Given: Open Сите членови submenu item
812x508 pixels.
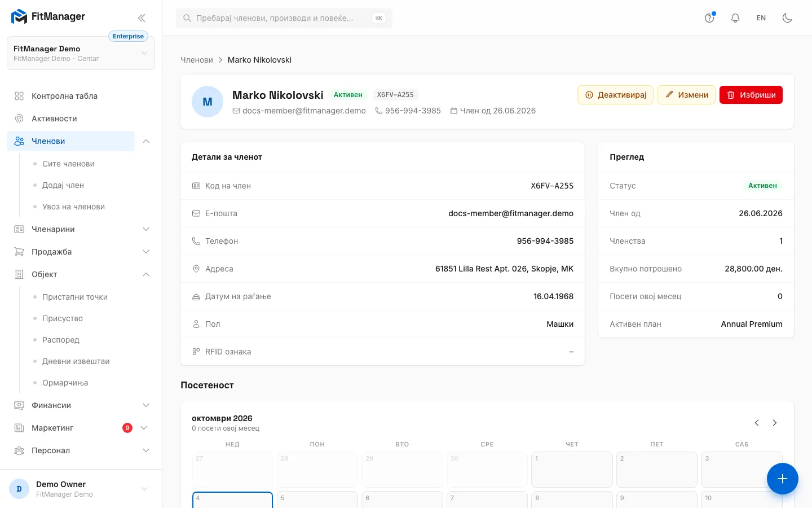Looking at the screenshot, I should 68,164.
